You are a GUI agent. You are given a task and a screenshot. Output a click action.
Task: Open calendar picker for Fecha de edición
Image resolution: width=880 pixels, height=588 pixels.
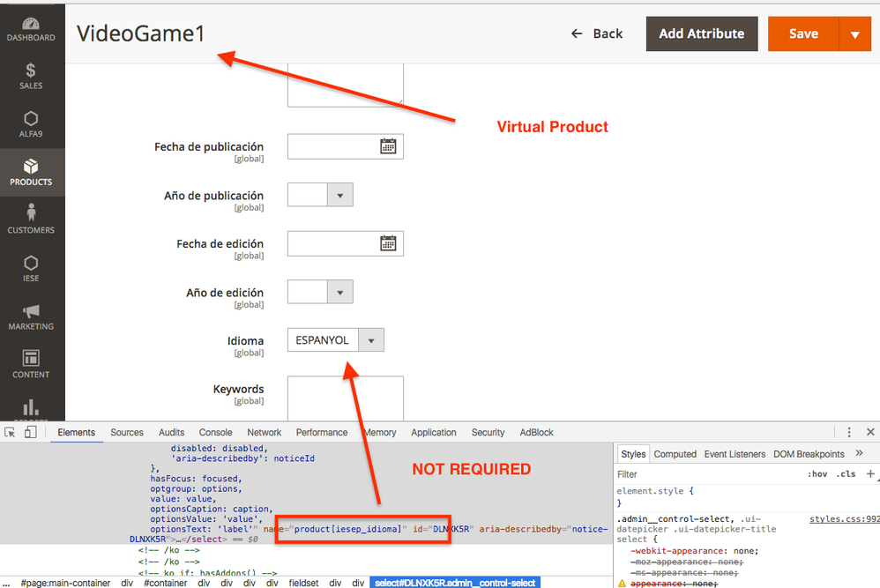pyautogui.click(x=388, y=243)
